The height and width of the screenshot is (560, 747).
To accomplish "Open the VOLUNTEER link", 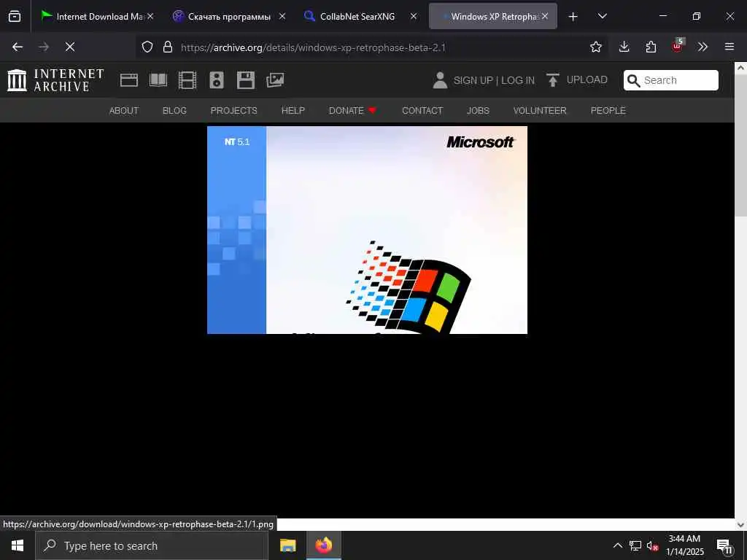I will (540, 111).
